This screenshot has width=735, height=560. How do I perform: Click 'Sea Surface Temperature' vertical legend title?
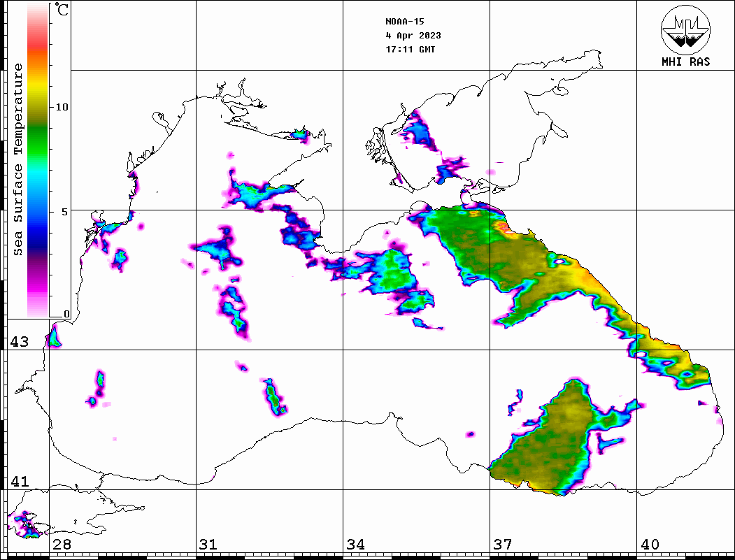point(17,160)
